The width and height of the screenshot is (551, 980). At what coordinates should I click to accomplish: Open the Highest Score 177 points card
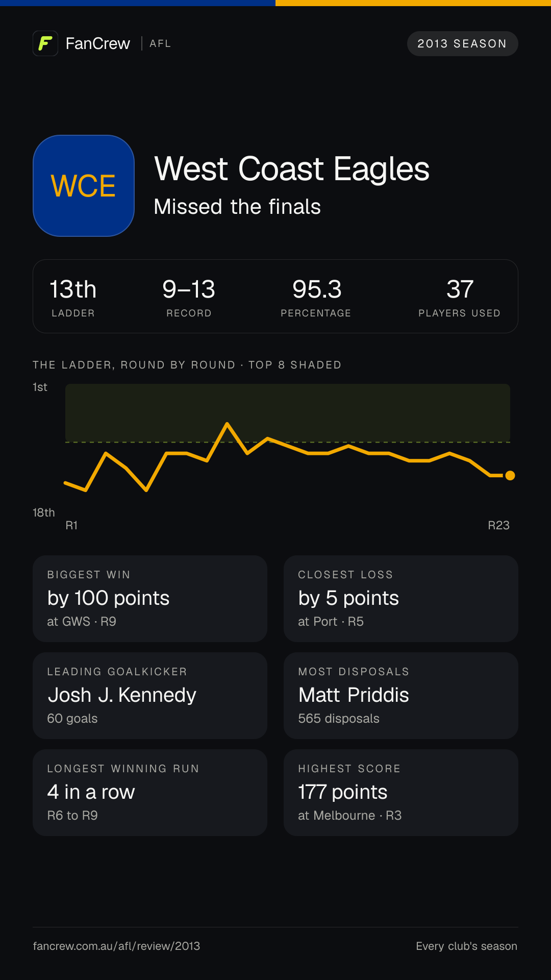point(401,793)
